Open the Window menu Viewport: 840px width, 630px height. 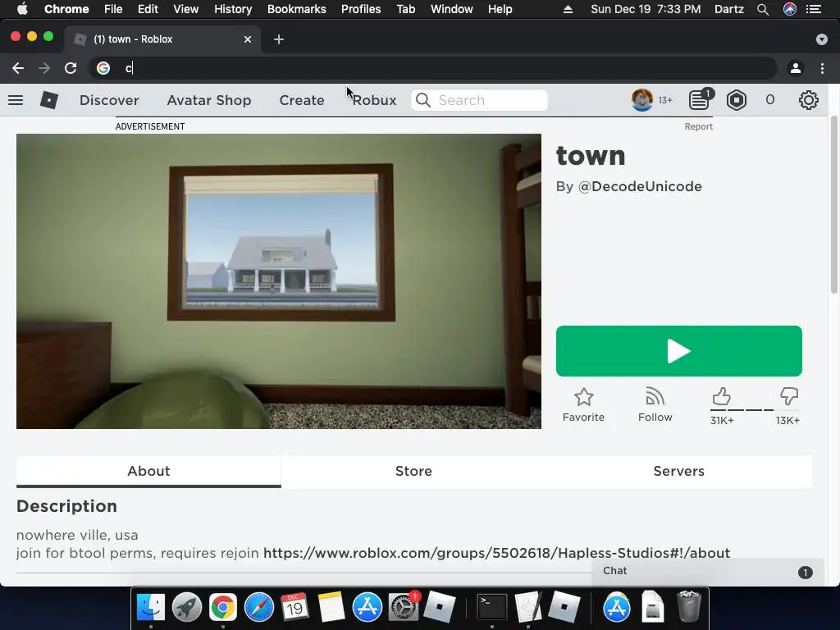coord(452,9)
